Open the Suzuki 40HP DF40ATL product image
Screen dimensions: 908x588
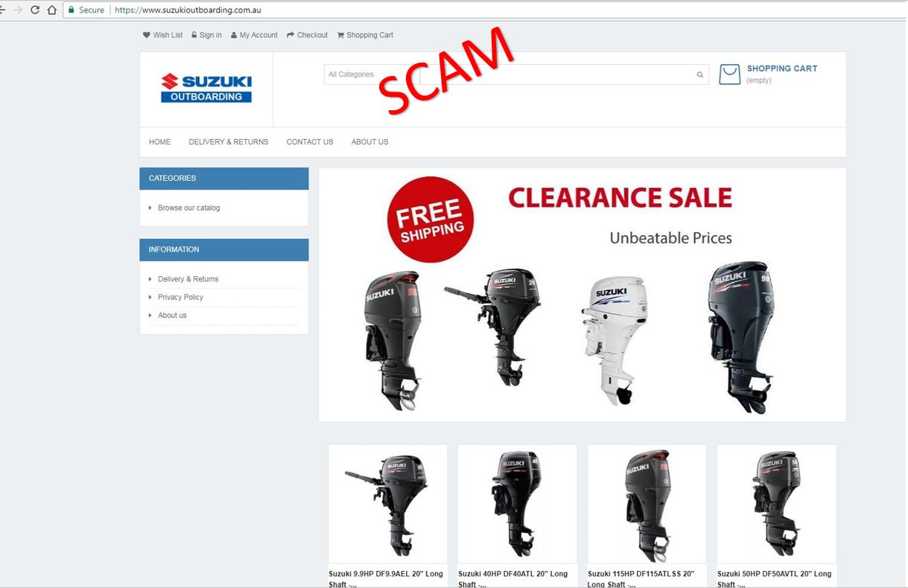[x=517, y=504]
